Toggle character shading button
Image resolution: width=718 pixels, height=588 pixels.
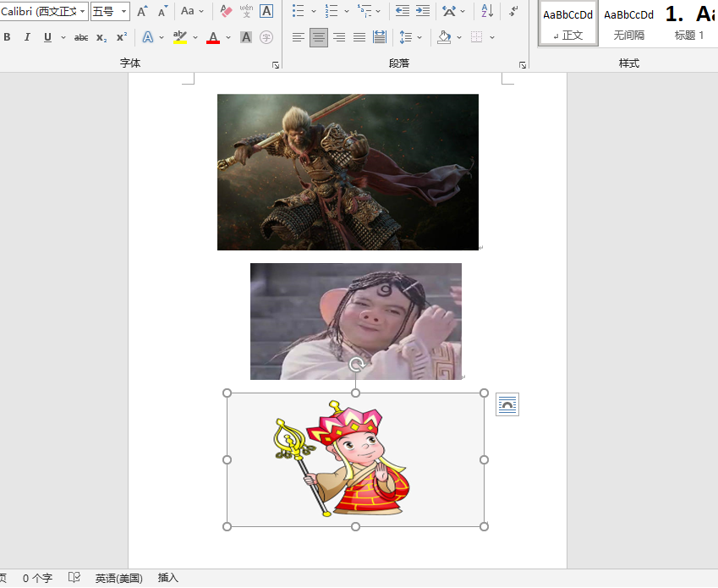(x=246, y=37)
